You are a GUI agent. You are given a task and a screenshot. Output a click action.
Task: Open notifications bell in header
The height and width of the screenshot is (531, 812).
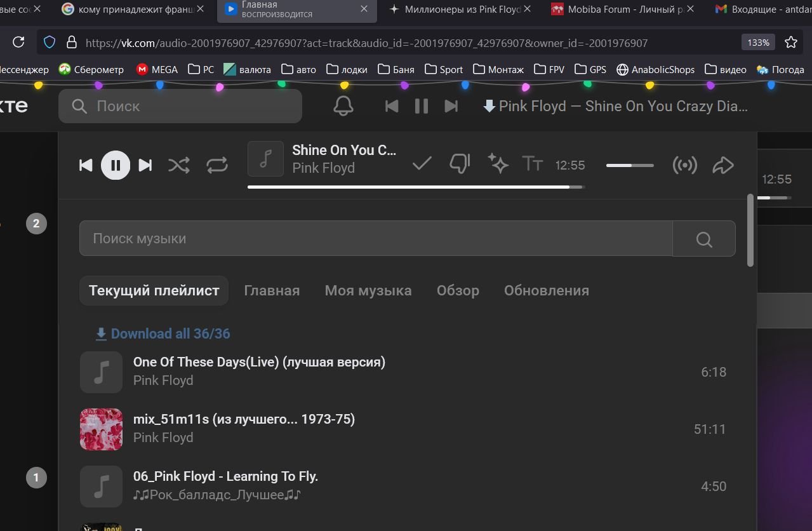343,106
